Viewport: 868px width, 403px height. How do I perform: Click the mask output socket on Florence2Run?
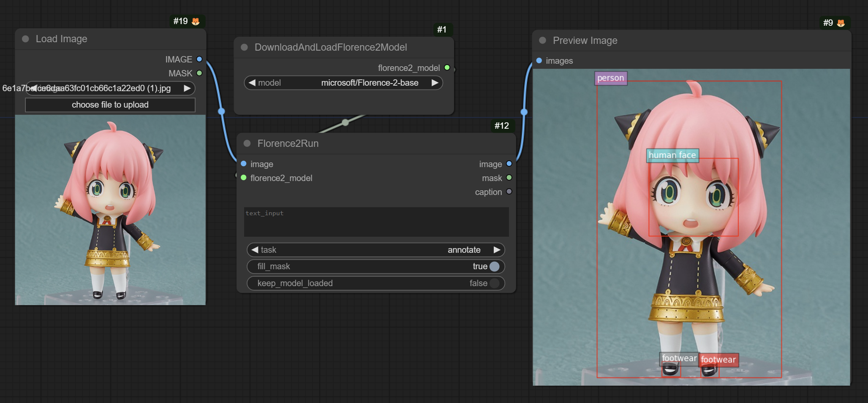click(x=509, y=178)
